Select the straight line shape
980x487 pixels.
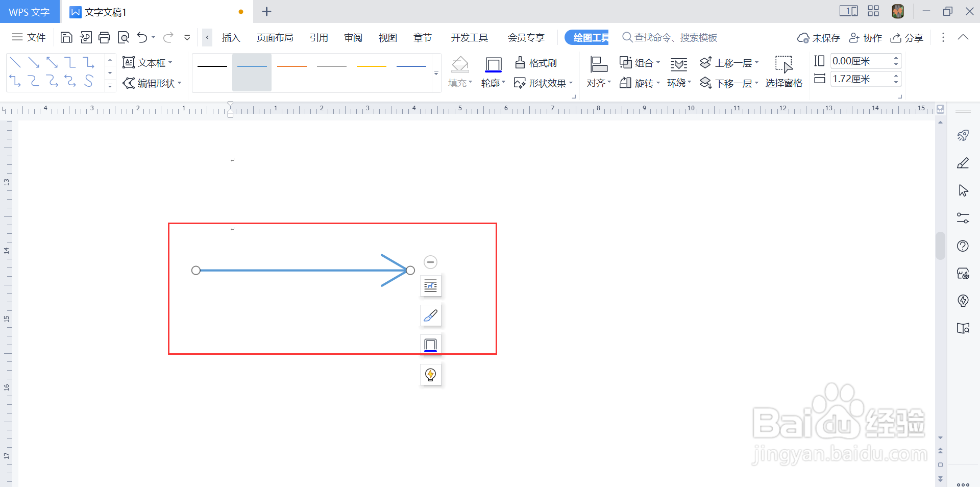coord(15,62)
